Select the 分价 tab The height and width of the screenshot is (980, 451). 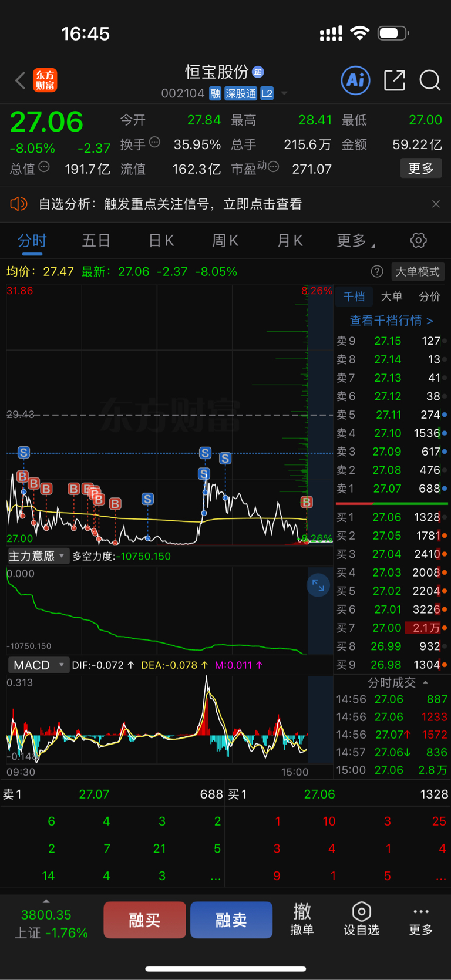[429, 297]
